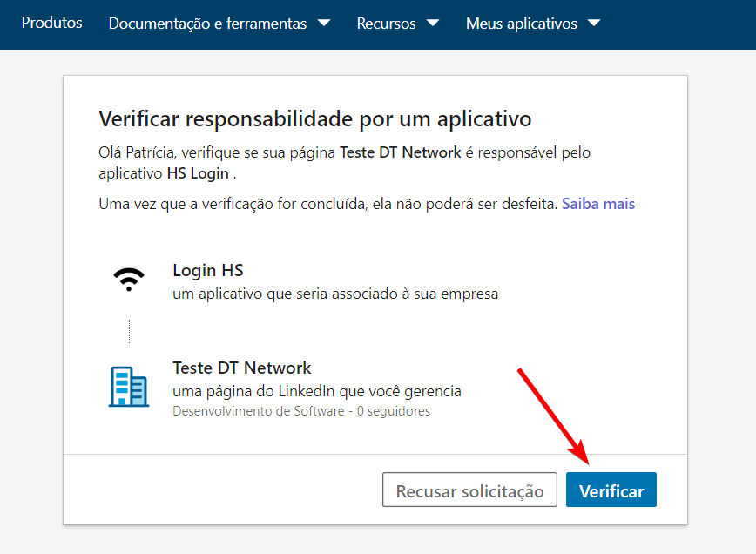Click the building icon for Teste DT Network
Viewport: 756px width, 554px height.
tap(129, 387)
